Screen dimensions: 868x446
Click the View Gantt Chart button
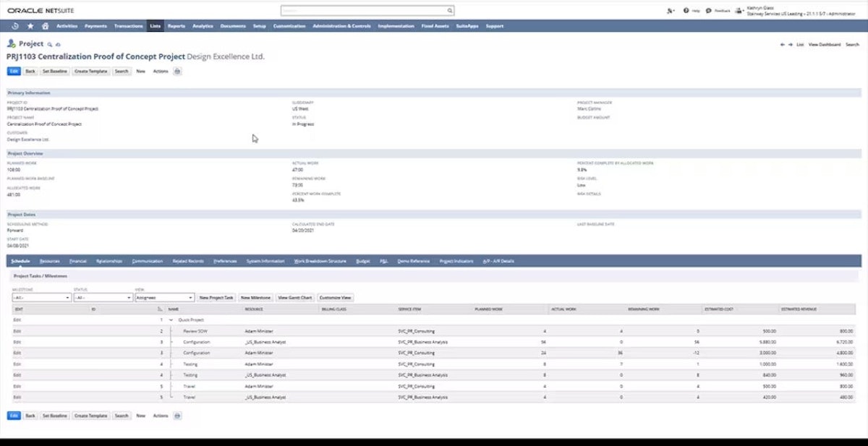(x=296, y=296)
